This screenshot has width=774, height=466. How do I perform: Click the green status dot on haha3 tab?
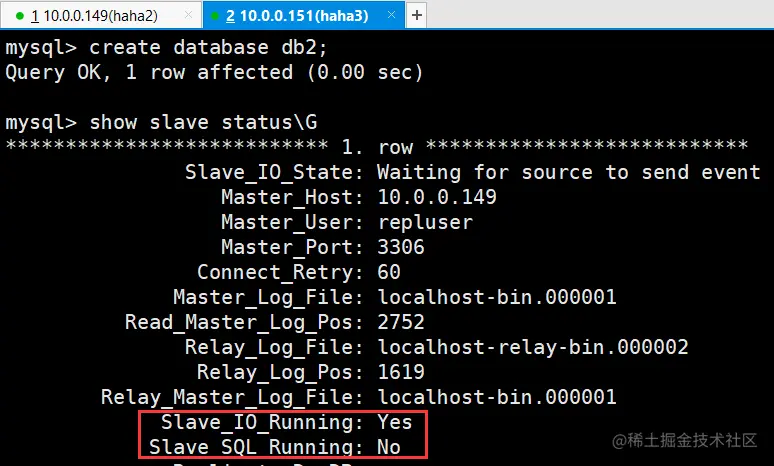coord(215,16)
